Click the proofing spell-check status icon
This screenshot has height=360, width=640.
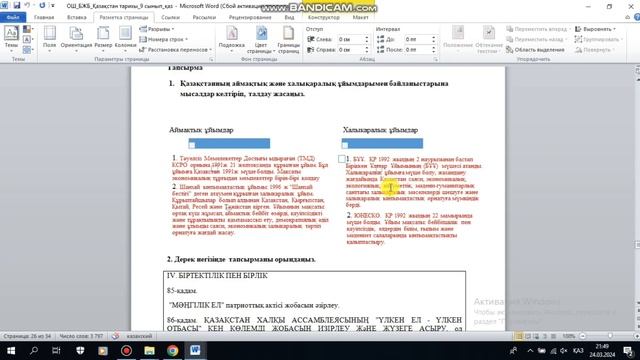(x=116, y=336)
